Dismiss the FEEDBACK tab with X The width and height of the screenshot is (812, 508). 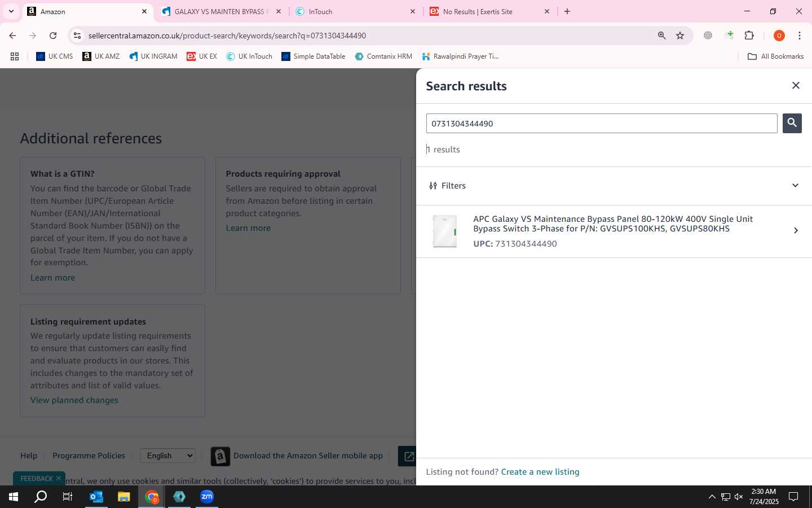tap(59, 478)
